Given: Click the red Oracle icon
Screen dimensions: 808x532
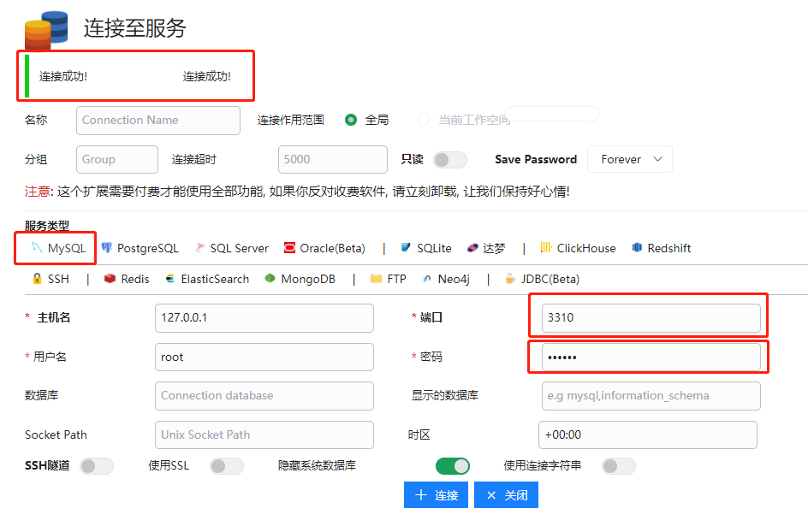Looking at the screenshot, I should tap(289, 248).
